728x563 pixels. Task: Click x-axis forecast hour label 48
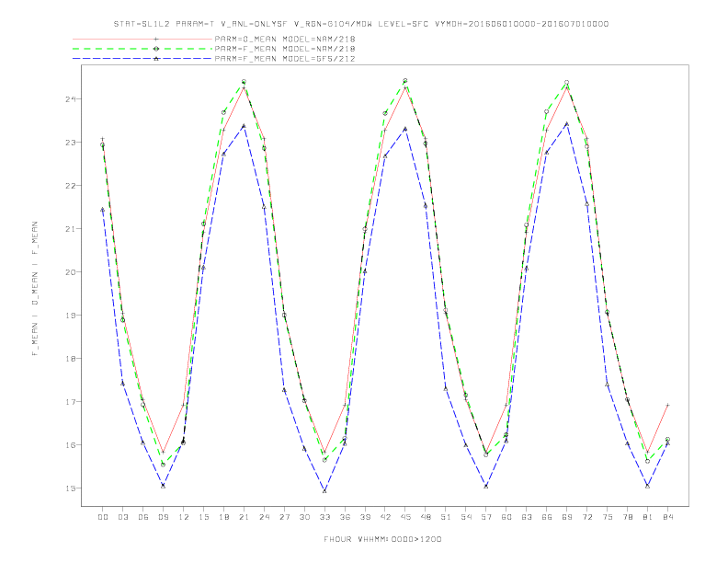426,517
